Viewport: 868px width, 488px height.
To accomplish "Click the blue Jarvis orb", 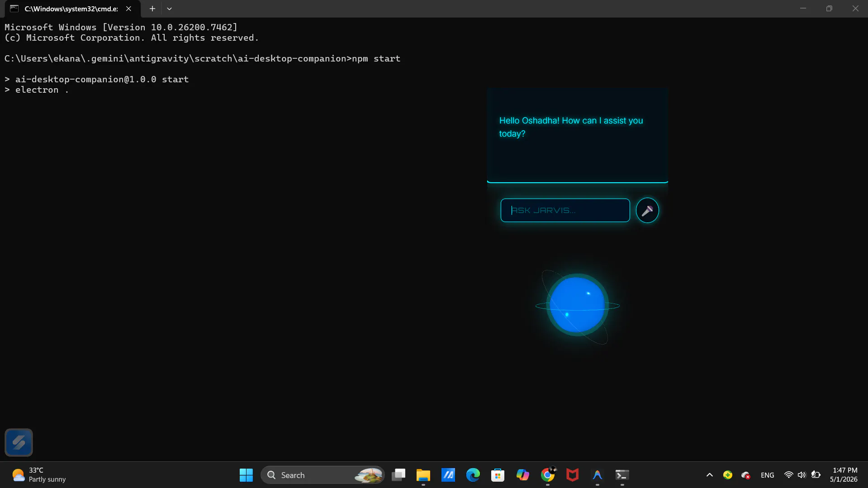I will point(577,305).
